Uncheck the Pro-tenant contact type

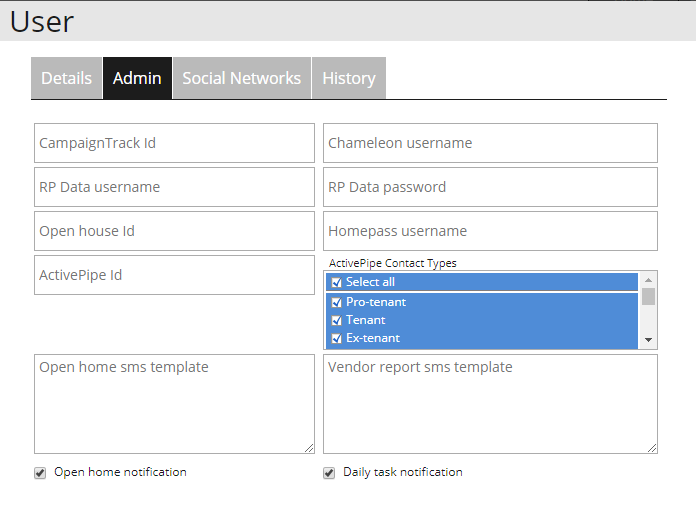coord(337,302)
